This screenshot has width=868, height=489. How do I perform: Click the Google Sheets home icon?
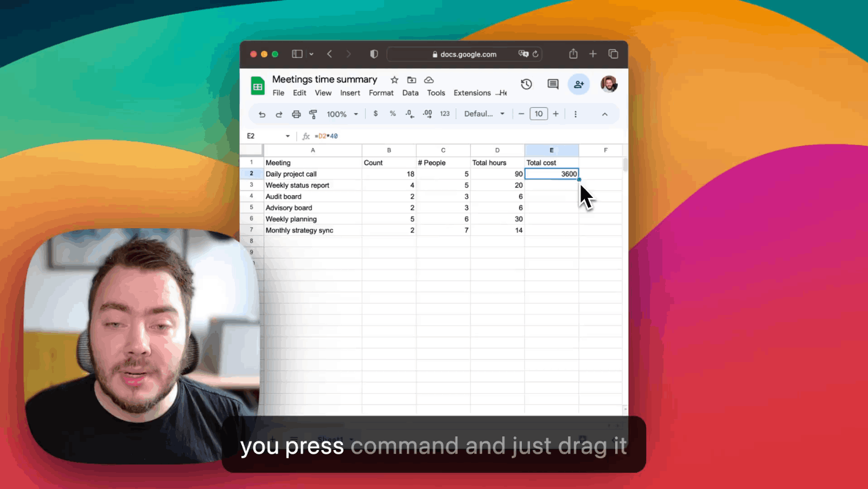258,86
